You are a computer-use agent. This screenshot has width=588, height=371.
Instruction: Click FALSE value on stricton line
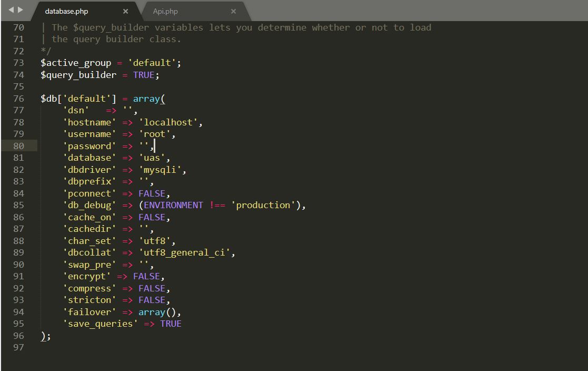152,300
